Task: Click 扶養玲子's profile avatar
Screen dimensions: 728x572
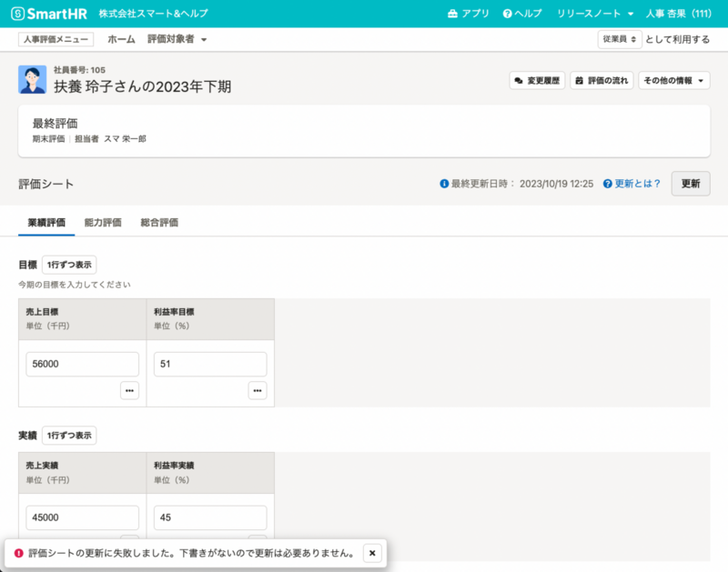Action: pyautogui.click(x=33, y=79)
